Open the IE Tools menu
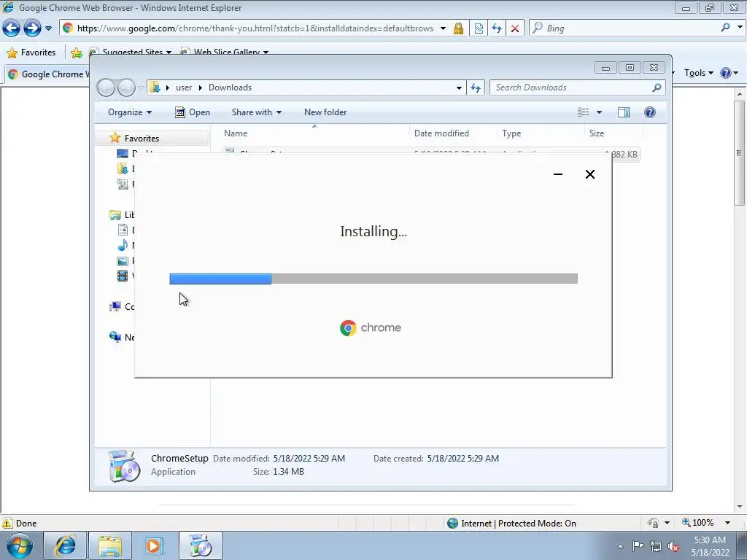 pos(698,73)
